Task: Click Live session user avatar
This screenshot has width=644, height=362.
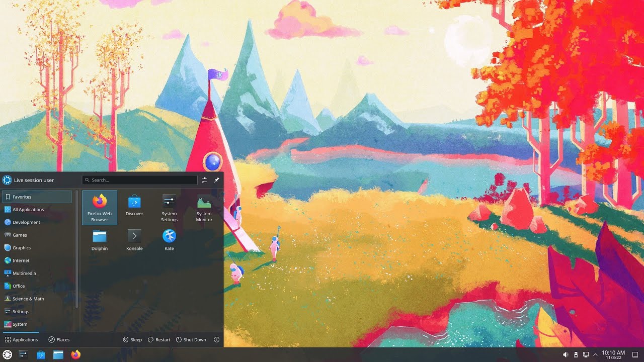Action: [x=7, y=180]
